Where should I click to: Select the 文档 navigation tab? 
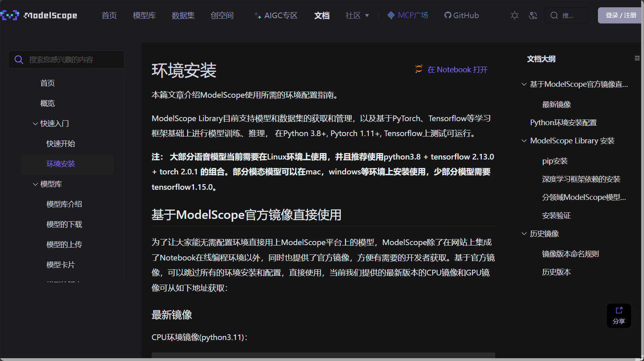pyautogui.click(x=322, y=15)
